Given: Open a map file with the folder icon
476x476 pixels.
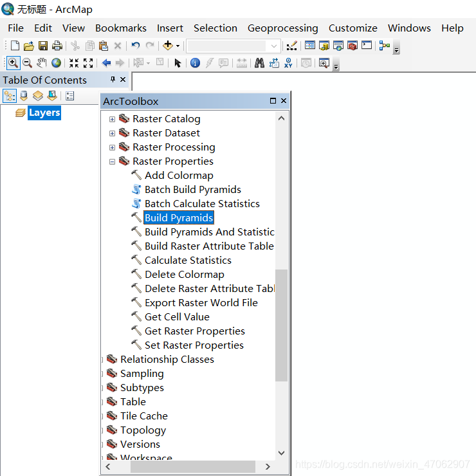Looking at the screenshot, I should pyautogui.click(x=29, y=46).
